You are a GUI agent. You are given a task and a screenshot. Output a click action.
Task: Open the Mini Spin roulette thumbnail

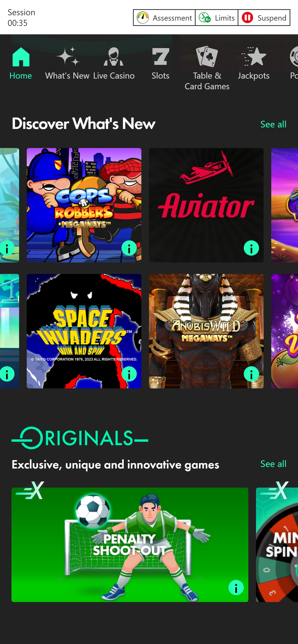(x=277, y=545)
